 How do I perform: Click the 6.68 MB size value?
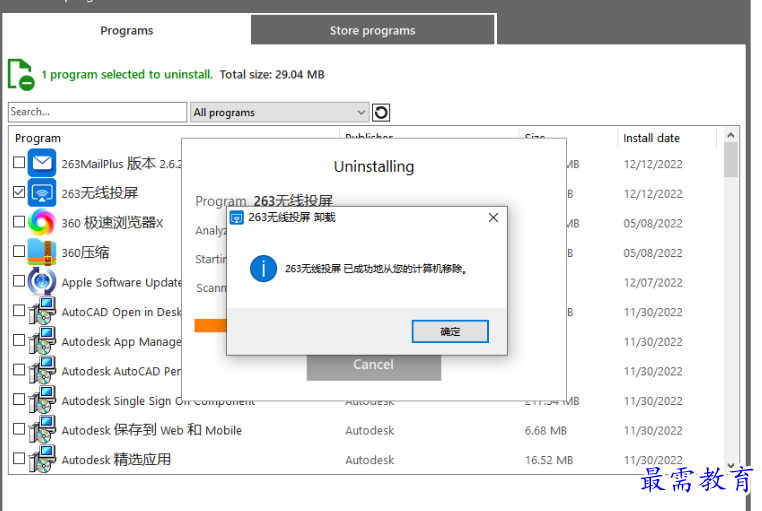[546, 430]
